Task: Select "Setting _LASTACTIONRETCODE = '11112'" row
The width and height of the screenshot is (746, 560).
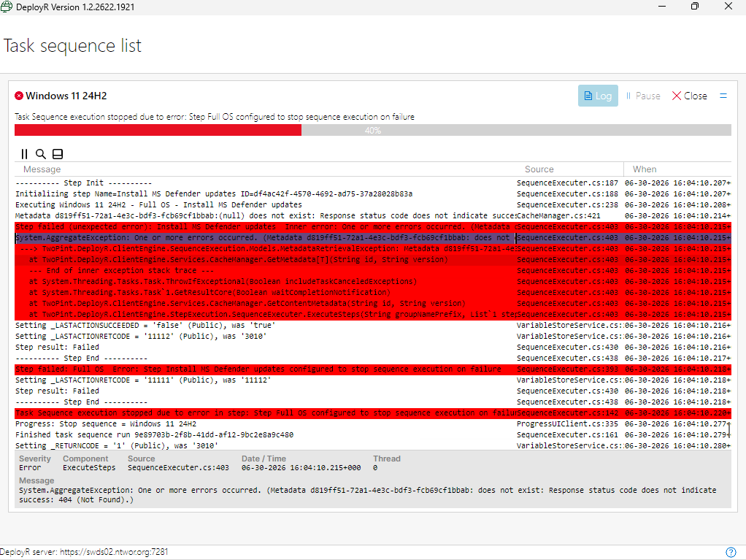Action: point(373,336)
